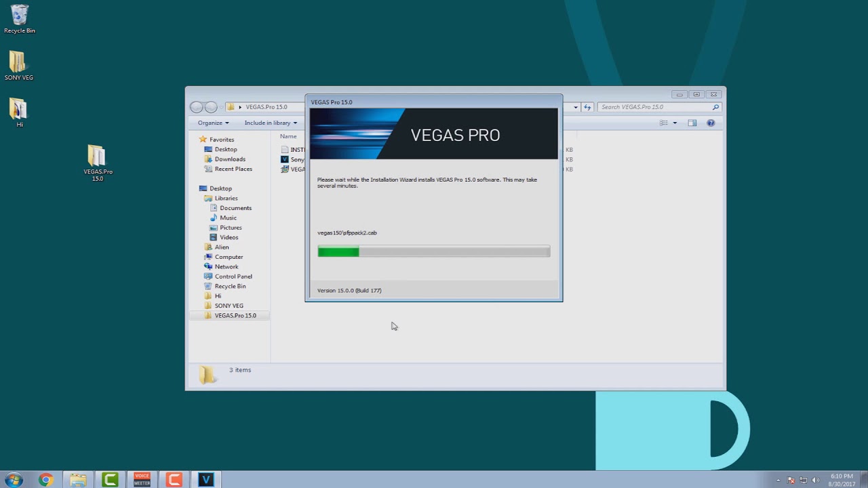Image resolution: width=868 pixels, height=488 pixels.
Task: Select the Sony file with V icon
Action: (293, 159)
